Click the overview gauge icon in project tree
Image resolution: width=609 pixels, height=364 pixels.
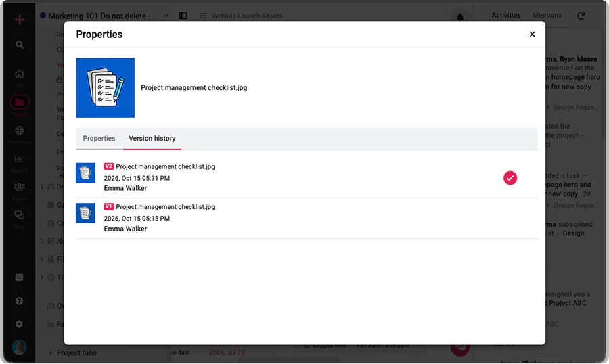51,306
